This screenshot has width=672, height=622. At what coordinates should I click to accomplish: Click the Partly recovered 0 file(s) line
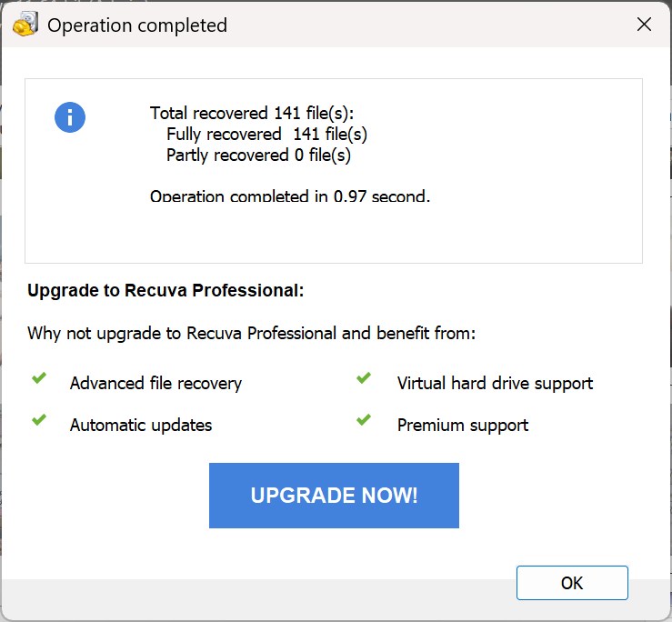[x=258, y=155]
